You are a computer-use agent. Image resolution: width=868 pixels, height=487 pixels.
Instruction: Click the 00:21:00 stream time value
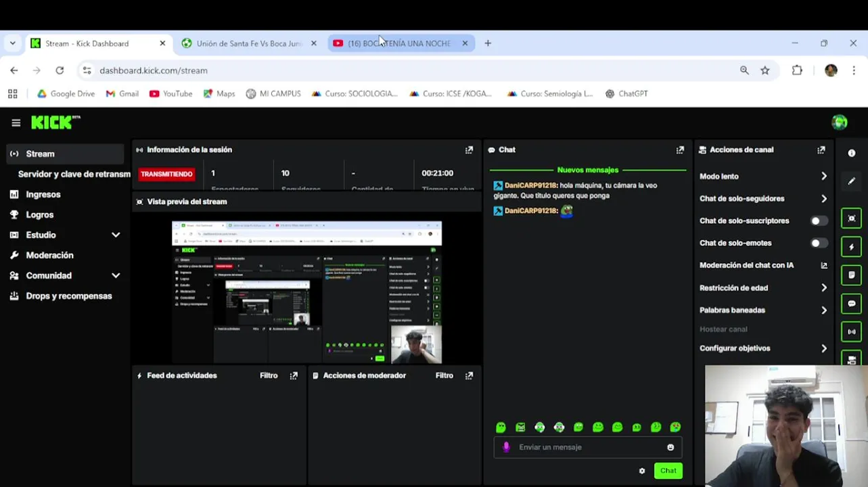point(437,173)
